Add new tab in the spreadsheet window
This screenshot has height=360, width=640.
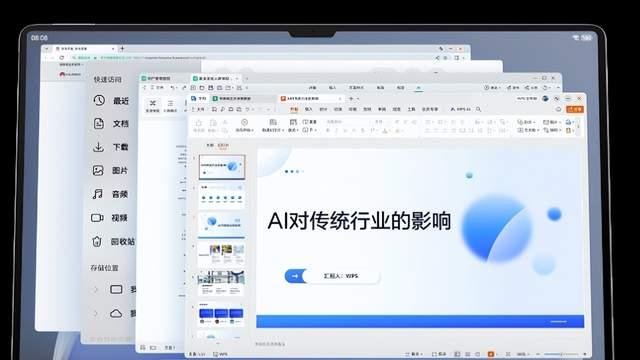coord(246,78)
